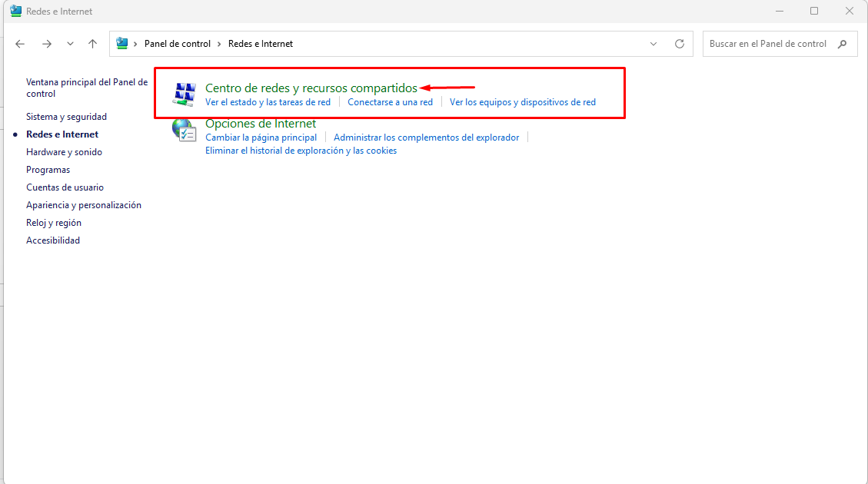Click the forward navigation arrow
Viewport: 868px width, 484px height.
click(46, 44)
